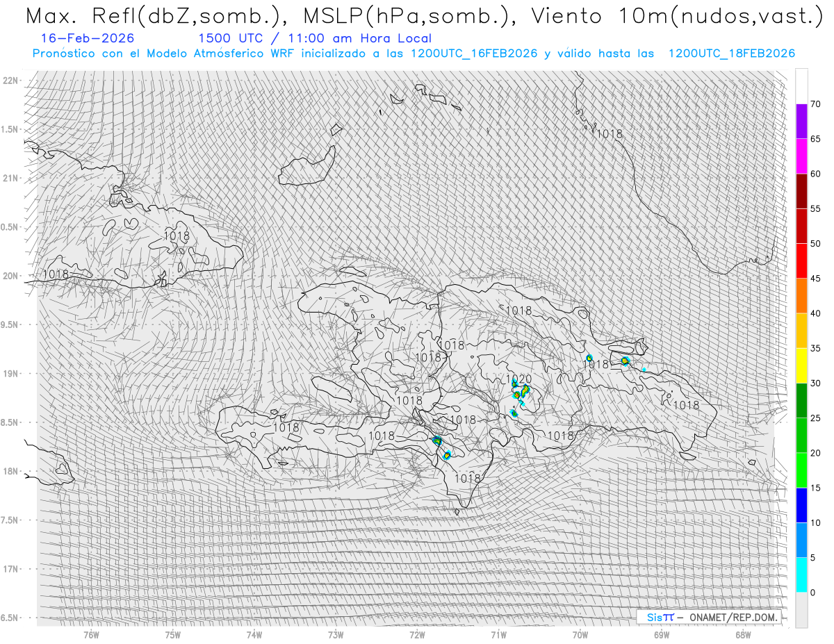Screen dimensions: 834x644
Task: Click the purple 65–70 dBZ colorbar swatch
Action: click(x=801, y=122)
